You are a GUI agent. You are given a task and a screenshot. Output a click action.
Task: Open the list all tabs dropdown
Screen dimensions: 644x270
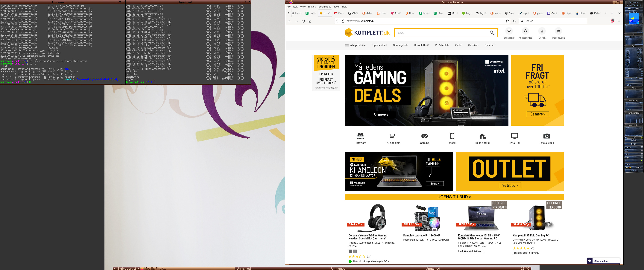(x=619, y=13)
